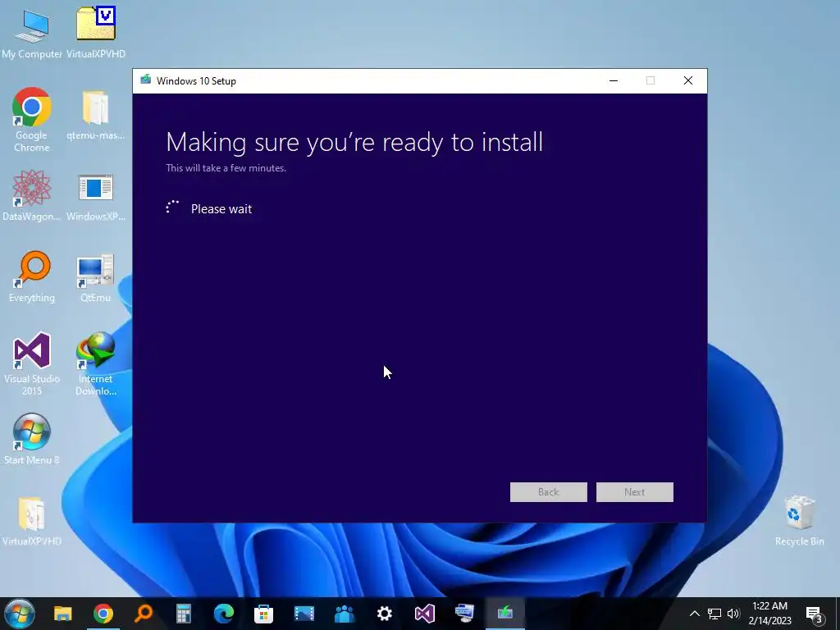Image resolution: width=840 pixels, height=630 pixels.
Task: Open Everything search from the taskbar
Action: point(143,614)
